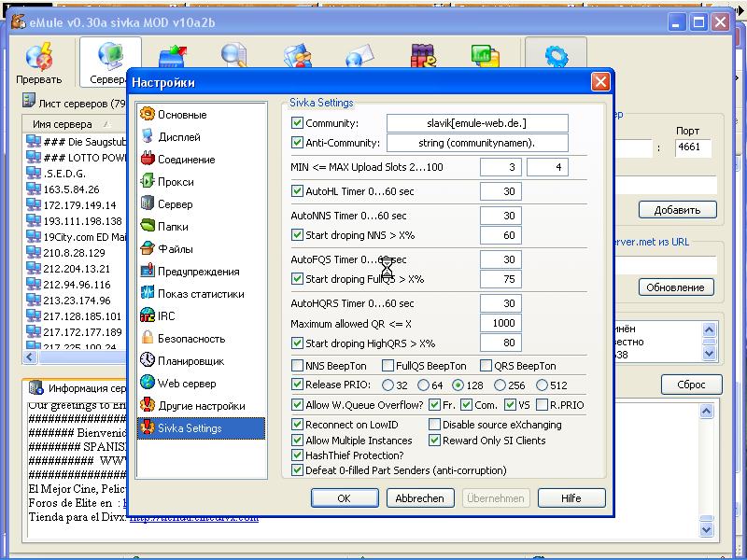Select Sivka Settings category

[201, 427]
